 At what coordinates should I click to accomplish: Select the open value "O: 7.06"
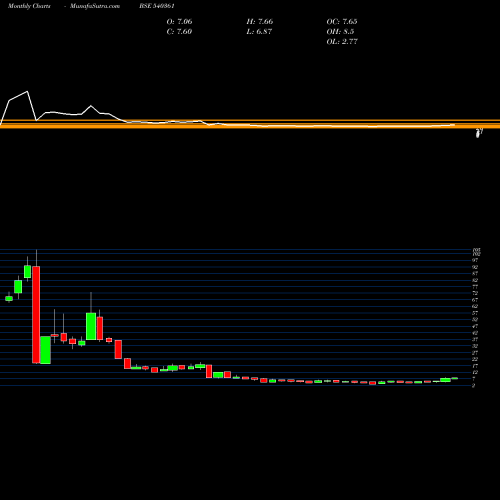179,22
